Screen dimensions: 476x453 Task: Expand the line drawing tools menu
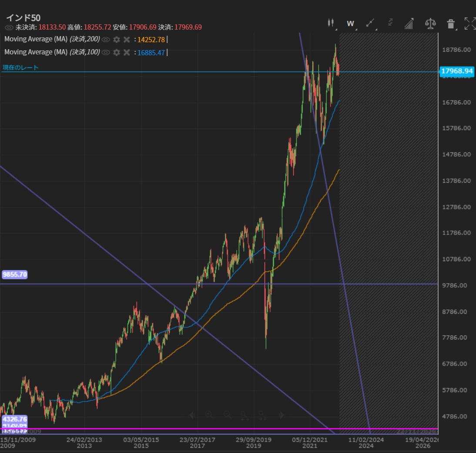(x=370, y=23)
